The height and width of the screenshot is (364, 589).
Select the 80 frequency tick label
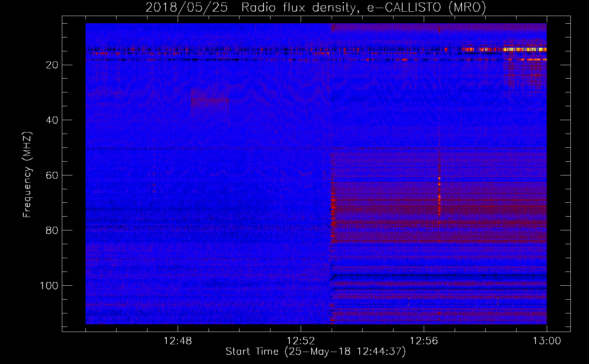click(52, 230)
